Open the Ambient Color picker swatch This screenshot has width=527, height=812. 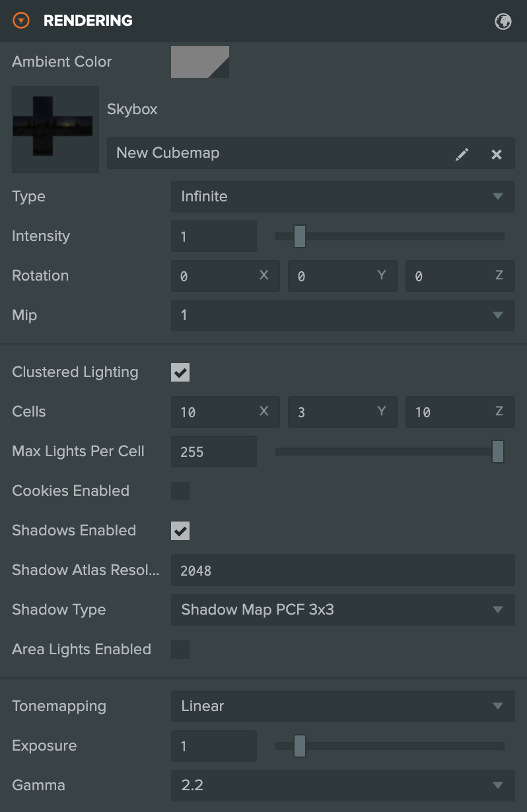pyautogui.click(x=200, y=62)
